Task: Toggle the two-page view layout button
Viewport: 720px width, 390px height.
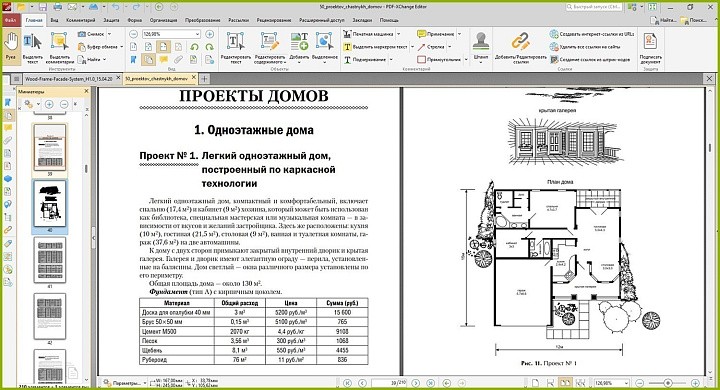Action: [565, 383]
